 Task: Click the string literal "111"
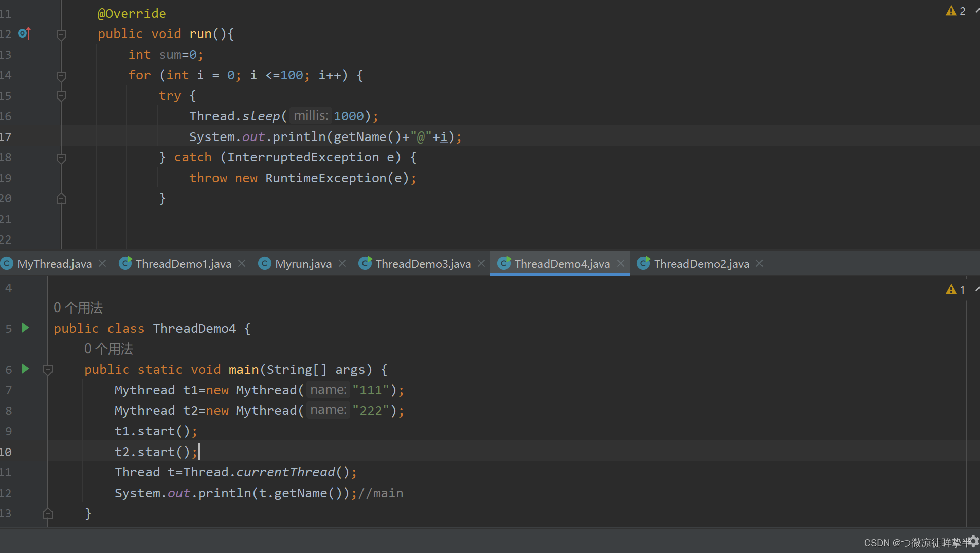click(x=371, y=390)
